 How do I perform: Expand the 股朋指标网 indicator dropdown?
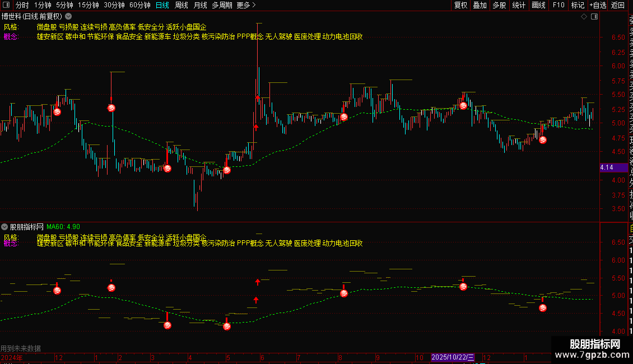pos(4,227)
